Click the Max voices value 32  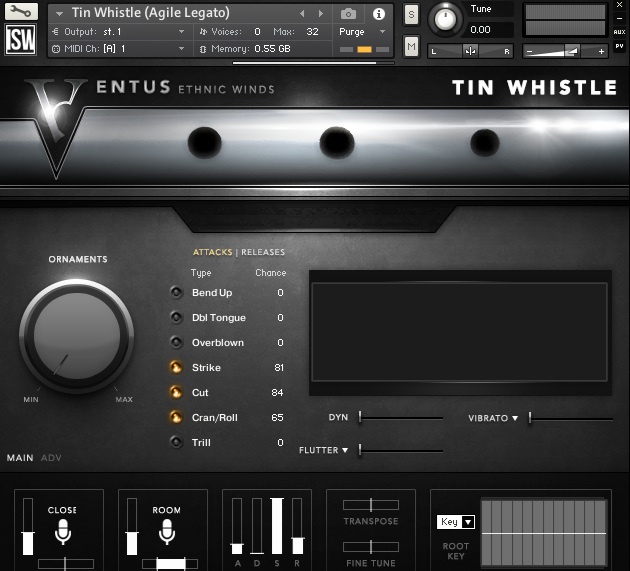click(x=312, y=31)
